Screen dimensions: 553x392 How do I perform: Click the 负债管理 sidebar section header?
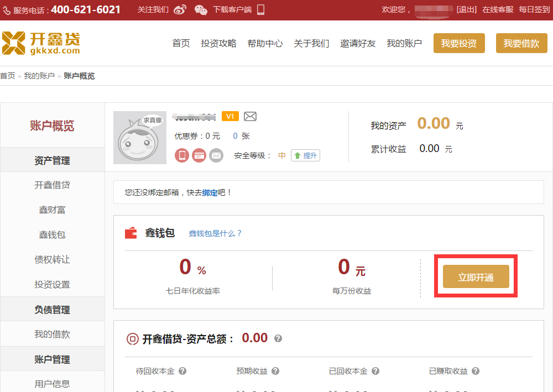[x=52, y=310]
